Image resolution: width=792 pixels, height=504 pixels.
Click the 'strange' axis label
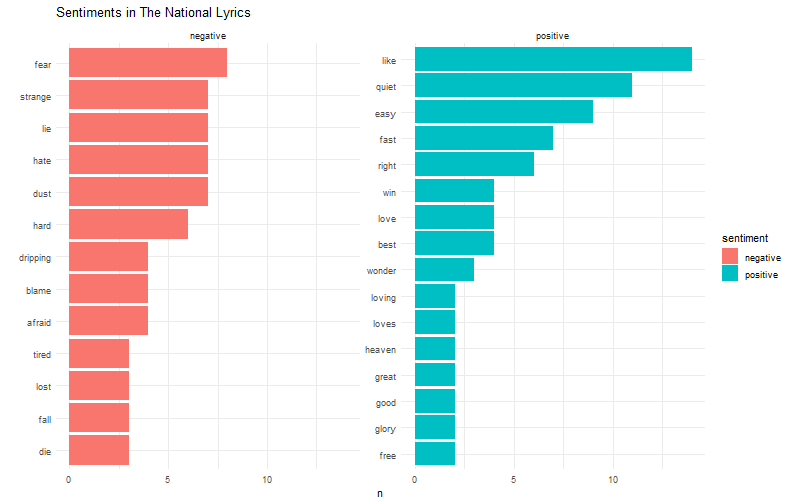35,97
